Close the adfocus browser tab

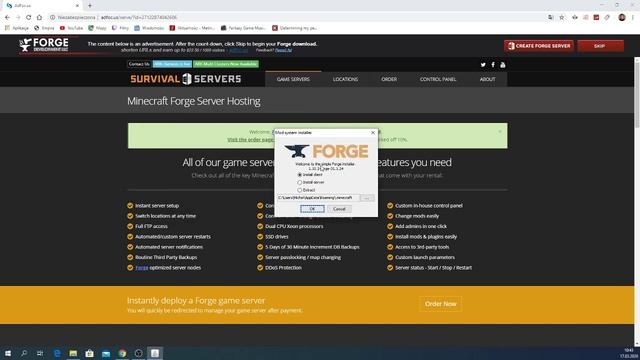[77, 6]
